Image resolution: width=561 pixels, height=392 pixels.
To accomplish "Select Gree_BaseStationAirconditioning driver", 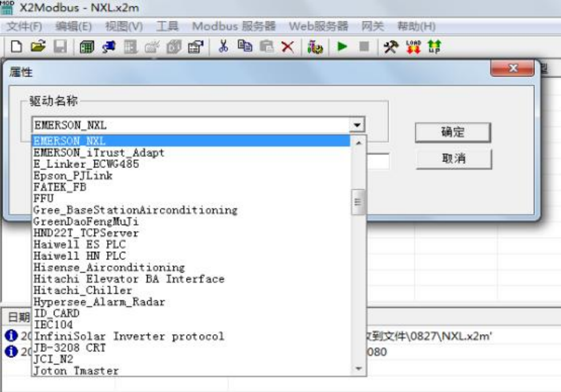I will click(x=191, y=210).
